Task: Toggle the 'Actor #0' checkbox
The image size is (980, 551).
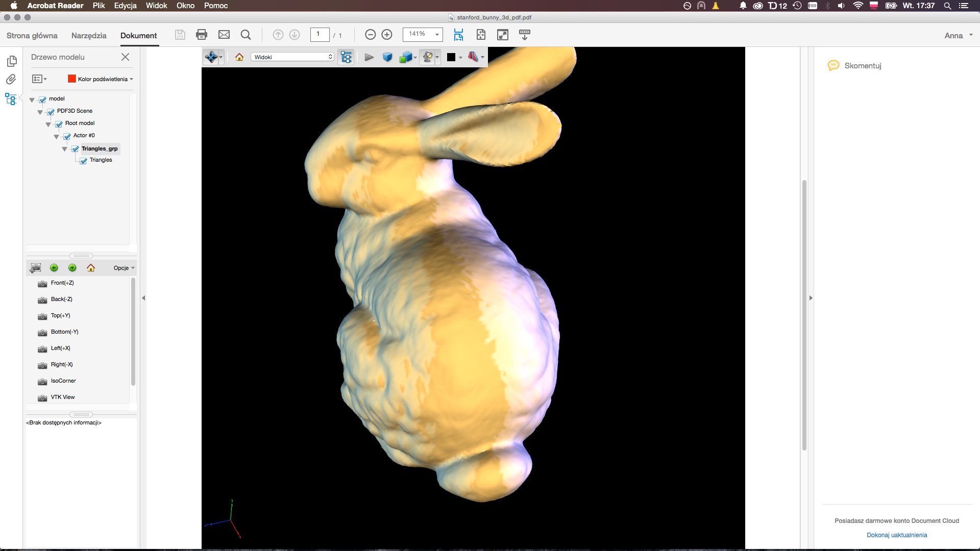Action: [67, 136]
